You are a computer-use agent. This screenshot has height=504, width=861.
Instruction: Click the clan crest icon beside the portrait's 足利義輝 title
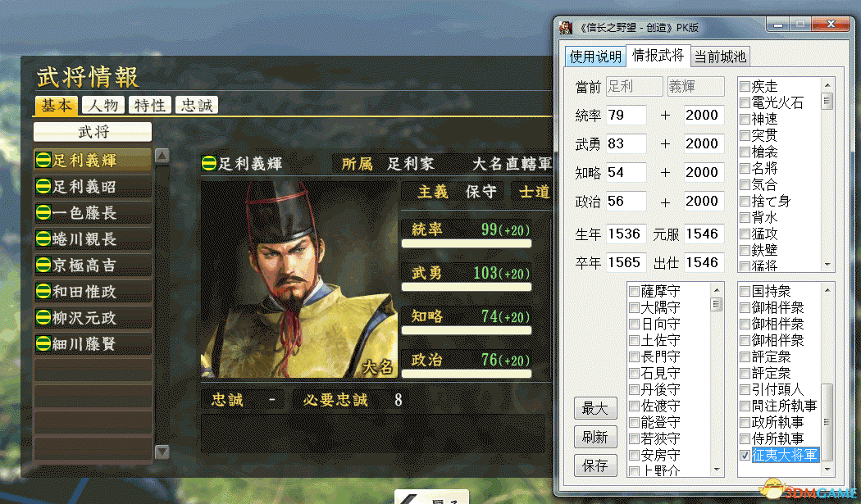208,163
